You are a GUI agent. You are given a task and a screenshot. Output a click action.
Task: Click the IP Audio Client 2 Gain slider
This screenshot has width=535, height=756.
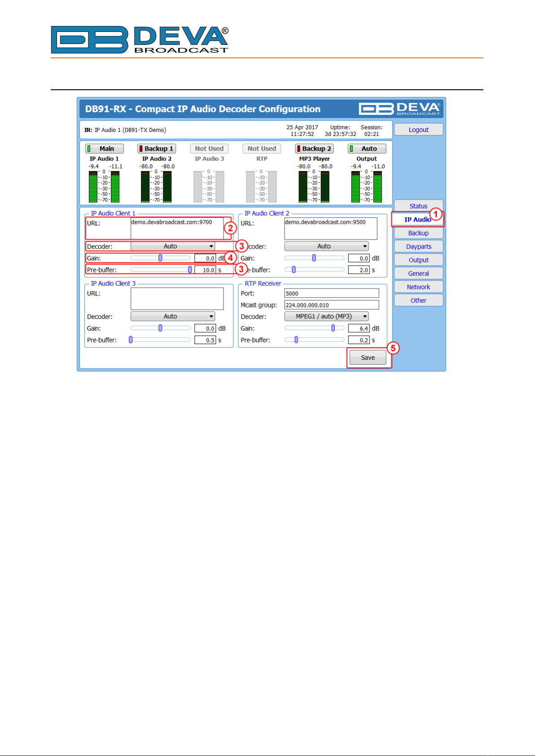pos(314,258)
